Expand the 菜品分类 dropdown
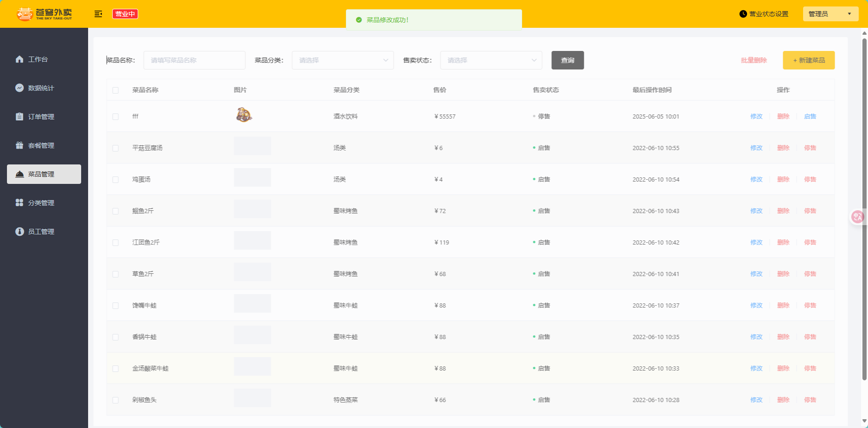This screenshot has height=428, width=868. click(343, 60)
